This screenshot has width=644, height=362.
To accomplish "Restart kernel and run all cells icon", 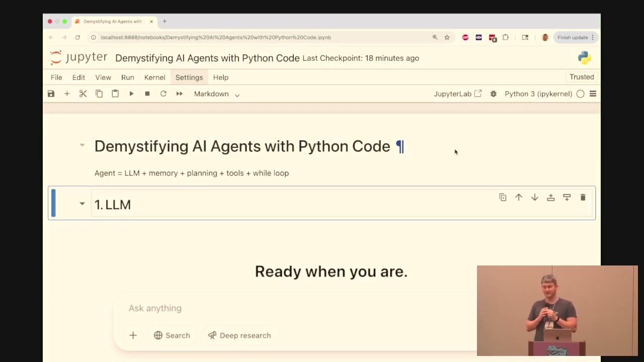I will (180, 94).
